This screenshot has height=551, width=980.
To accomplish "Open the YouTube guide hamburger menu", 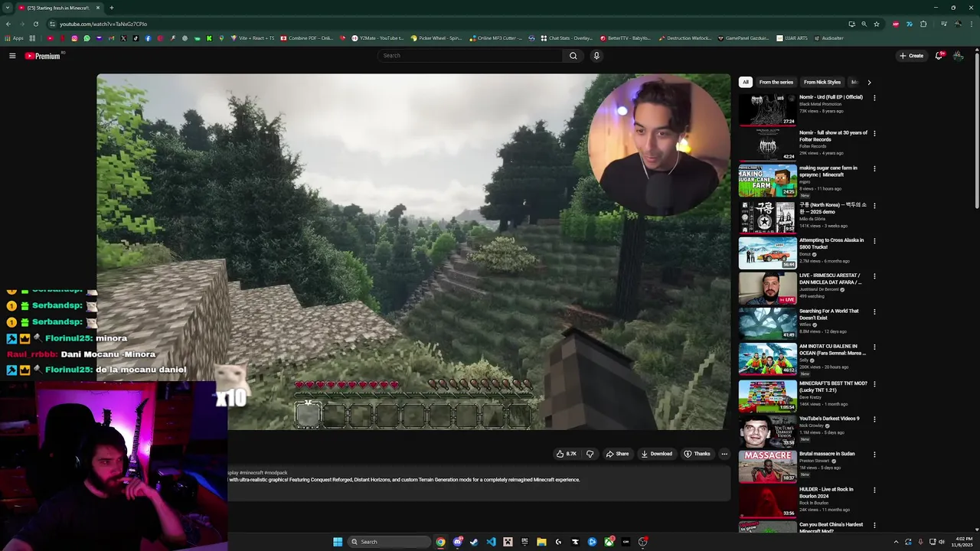I will pos(12,56).
